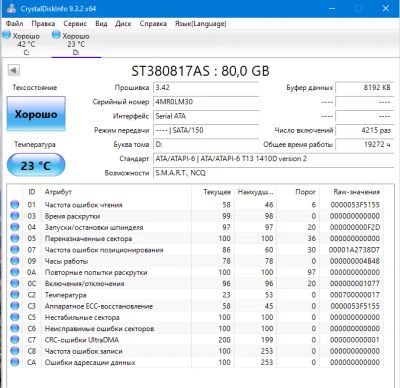Click the Raw-значения column header
This screenshot has width=400, height=388.
point(352,192)
